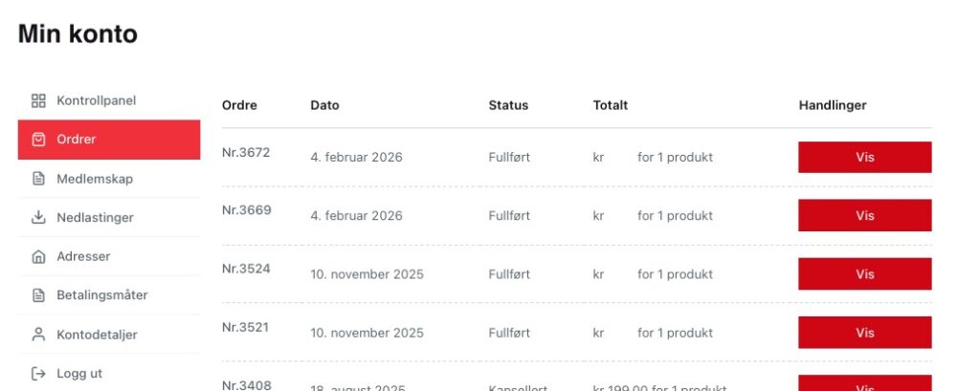
Task: Click the Nr.3524 order link
Action: (246, 269)
